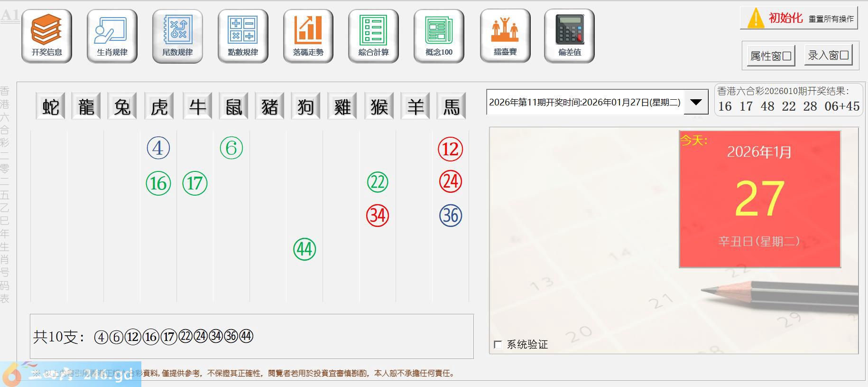Open the 属性窗口 window

click(771, 56)
